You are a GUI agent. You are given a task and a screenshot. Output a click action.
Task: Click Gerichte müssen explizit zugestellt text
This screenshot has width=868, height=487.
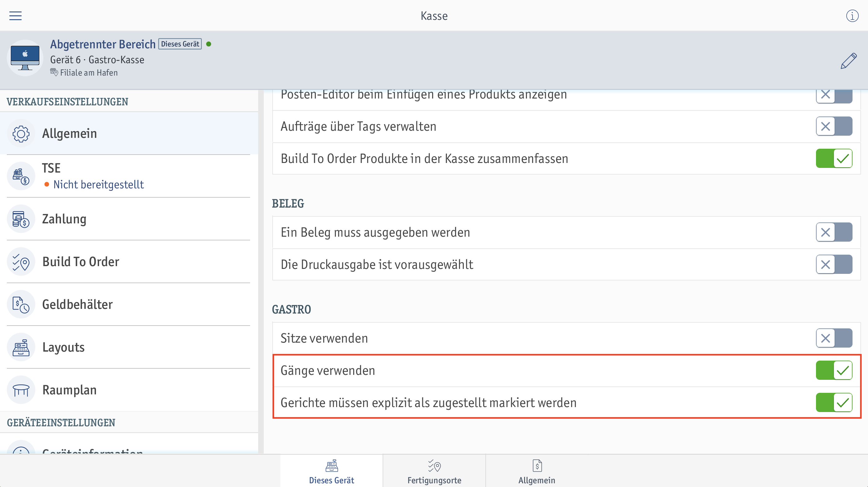click(x=429, y=402)
